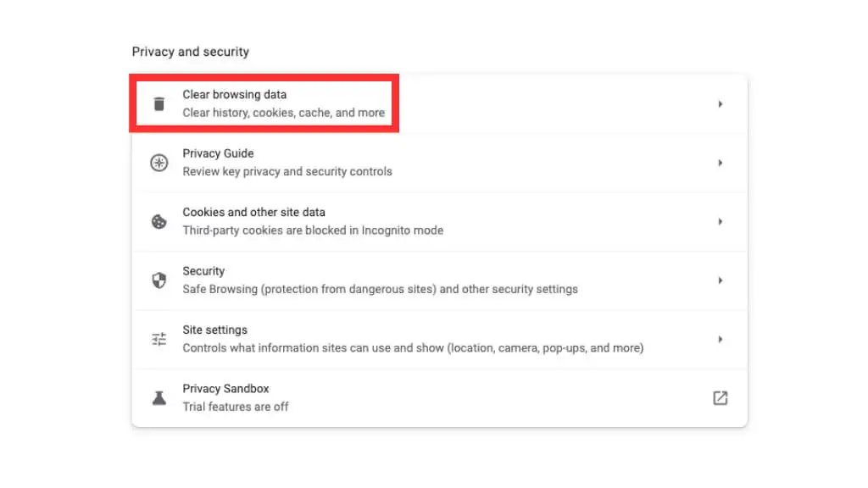Click the Privacy Guide compass icon
Screen dimensions: 868x488
159,163
